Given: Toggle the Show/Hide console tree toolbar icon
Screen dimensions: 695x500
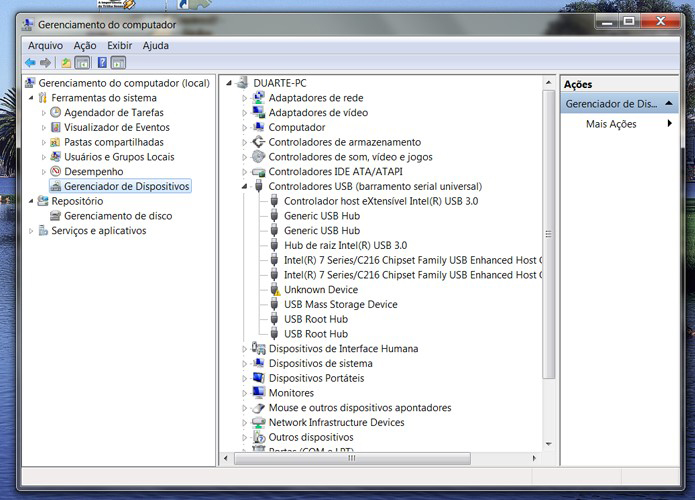Looking at the screenshot, I should (82, 63).
